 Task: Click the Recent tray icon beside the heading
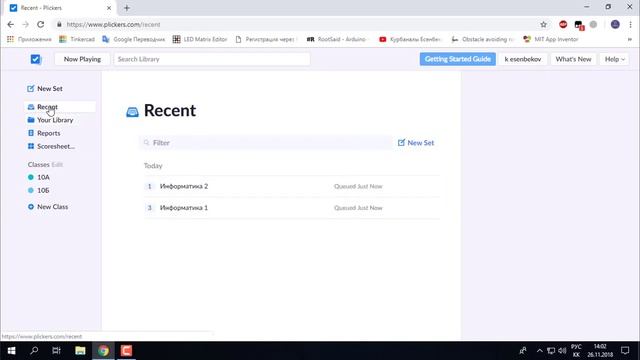click(x=132, y=112)
